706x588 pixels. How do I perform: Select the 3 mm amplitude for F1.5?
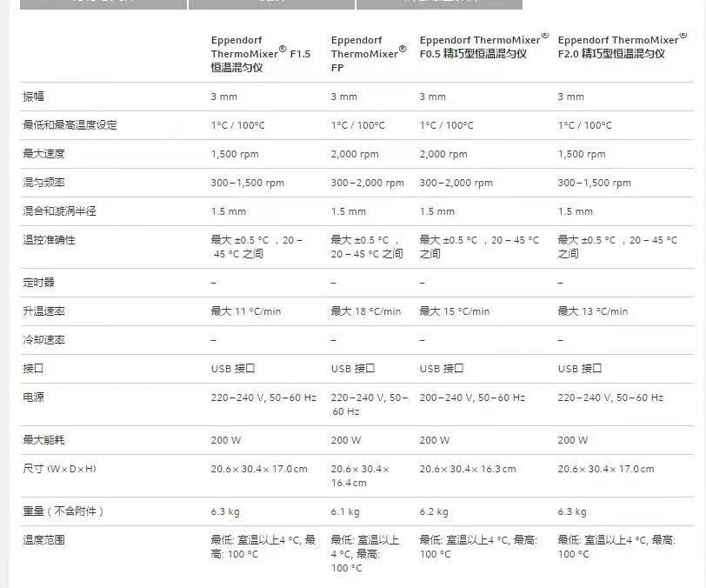pos(224,97)
